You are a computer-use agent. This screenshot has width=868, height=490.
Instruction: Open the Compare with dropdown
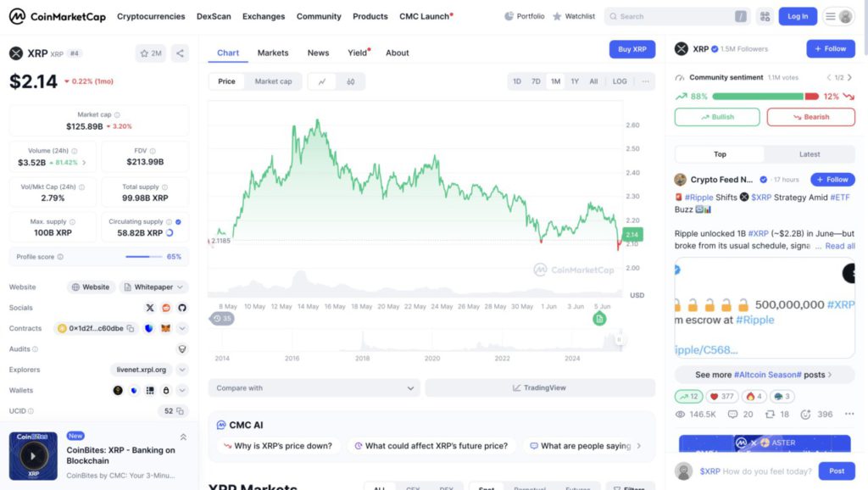pos(314,387)
